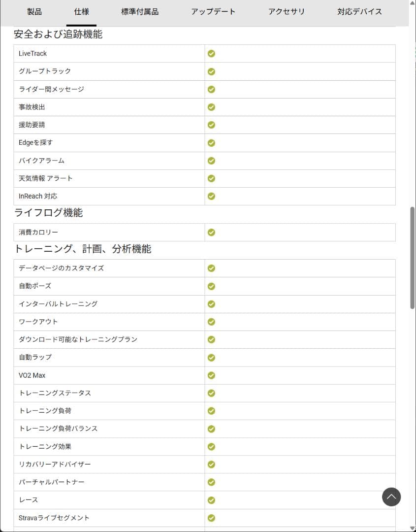Screen dimensions: 416x532
Task: Click the checkmark beside VO2 Max
Action: (211, 375)
